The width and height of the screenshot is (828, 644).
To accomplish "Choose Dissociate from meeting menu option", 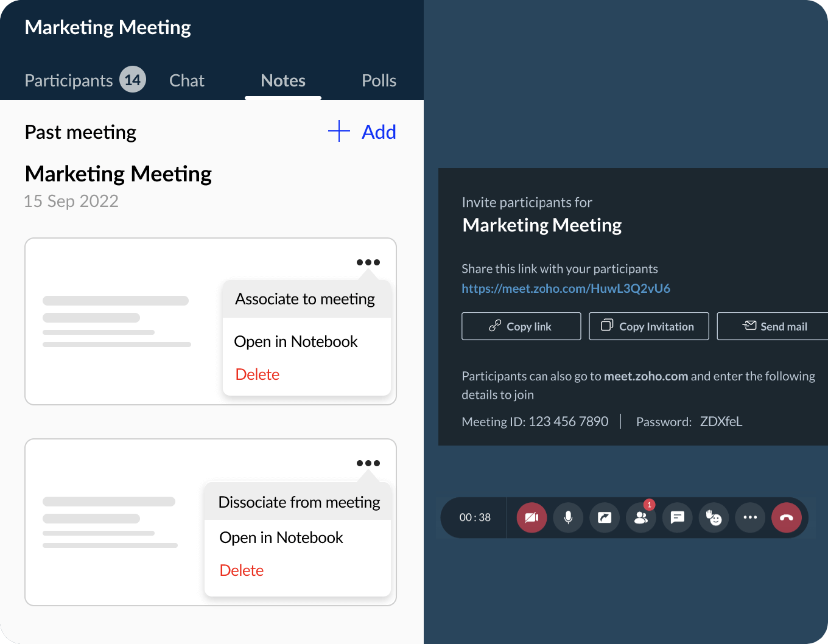I will [x=299, y=502].
